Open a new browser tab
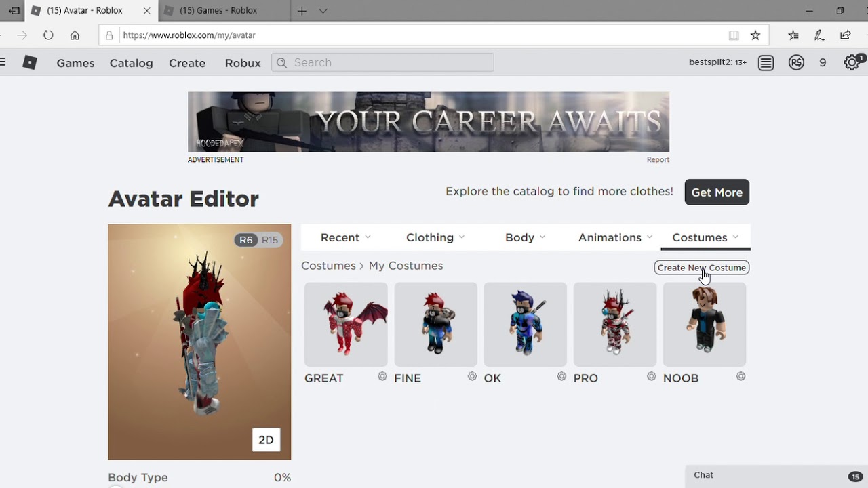Screen dimensions: 868x488 pos(302,11)
